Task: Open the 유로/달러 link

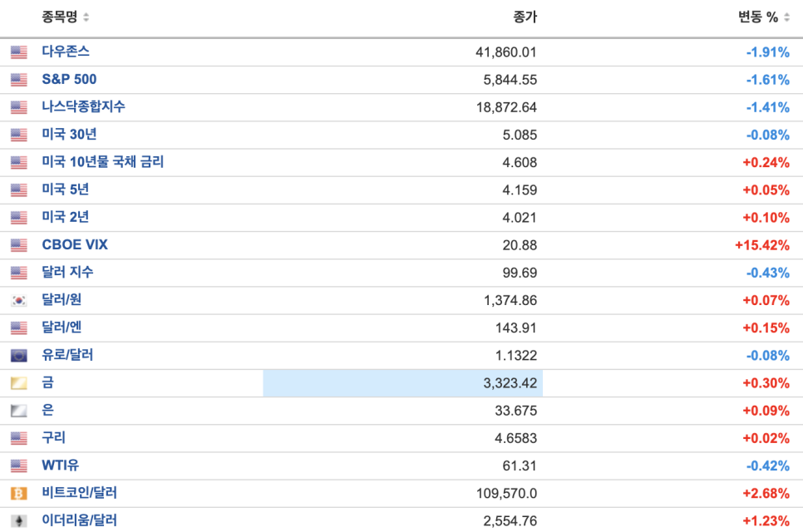Action: [x=67, y=355]
